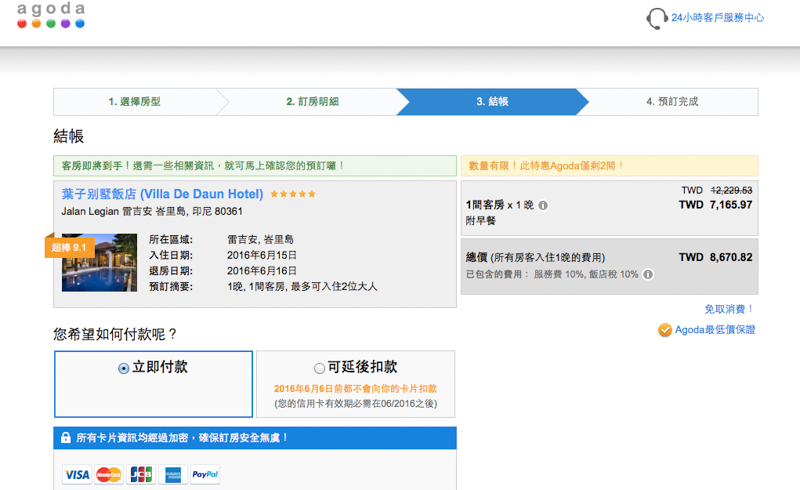Screen dimensions: 800x490
Task: Click the 超棒 9.1 rating badge
Action: click(x=69, y=248)
